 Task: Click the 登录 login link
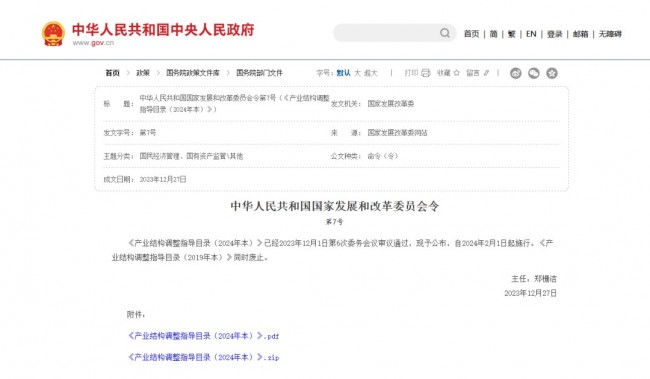(x=554, y=34)
